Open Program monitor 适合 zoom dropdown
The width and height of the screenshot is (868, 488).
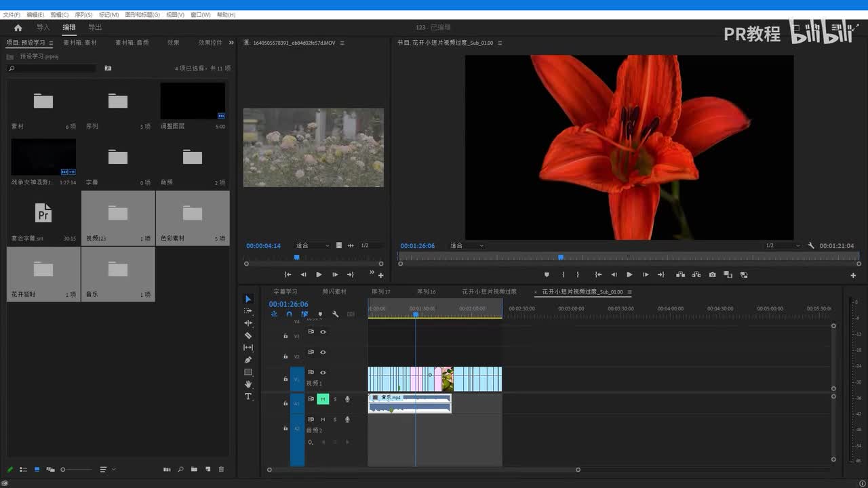(x=467, y=245)
